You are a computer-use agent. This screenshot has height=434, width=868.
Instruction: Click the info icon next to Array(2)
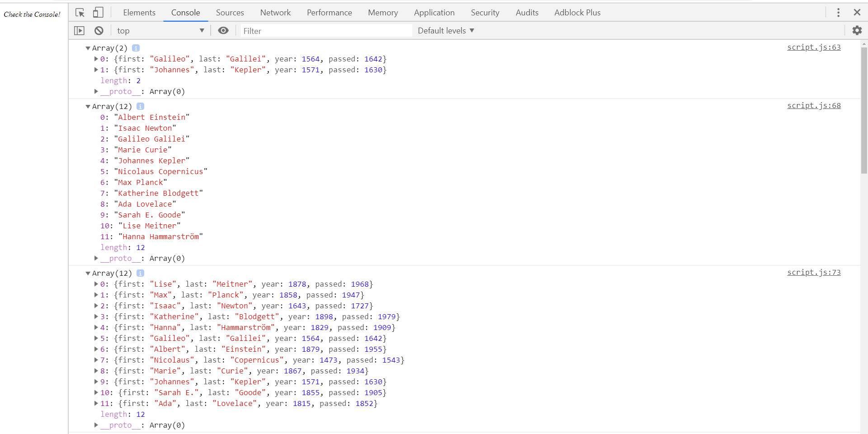tap(136, 48)
